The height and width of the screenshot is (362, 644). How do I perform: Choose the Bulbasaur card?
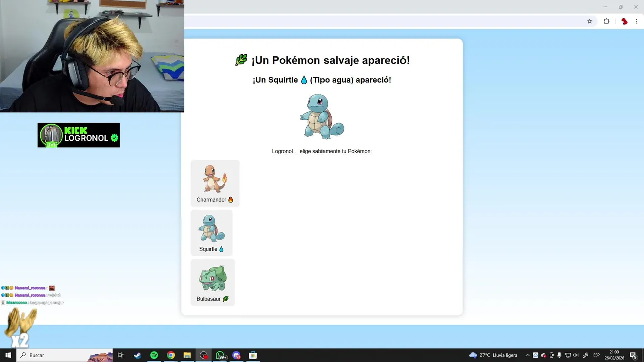pyautogui.click(x=213, y=283)
